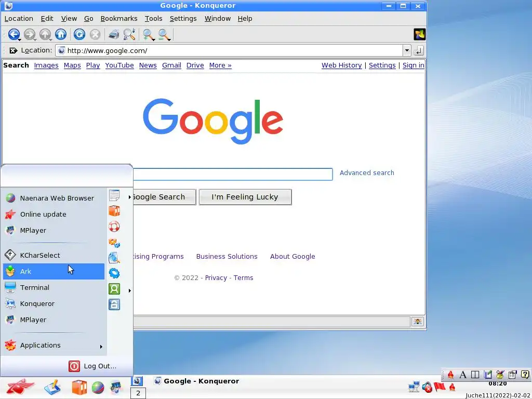Open the Web History link
The width and height of the screenshot is (532, 399).
click(x=342, y=65)
